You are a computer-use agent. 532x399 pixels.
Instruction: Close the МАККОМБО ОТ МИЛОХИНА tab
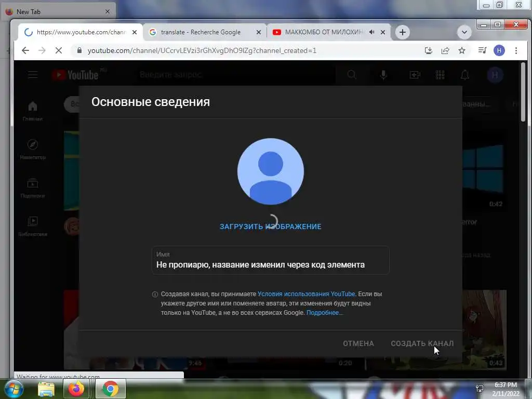pos(383,32)
